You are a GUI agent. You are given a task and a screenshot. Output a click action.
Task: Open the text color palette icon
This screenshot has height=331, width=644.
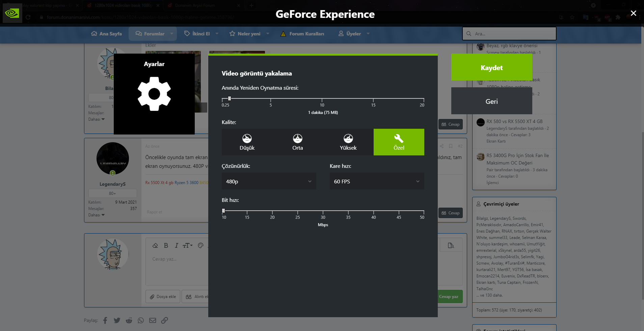coord(201,245)
